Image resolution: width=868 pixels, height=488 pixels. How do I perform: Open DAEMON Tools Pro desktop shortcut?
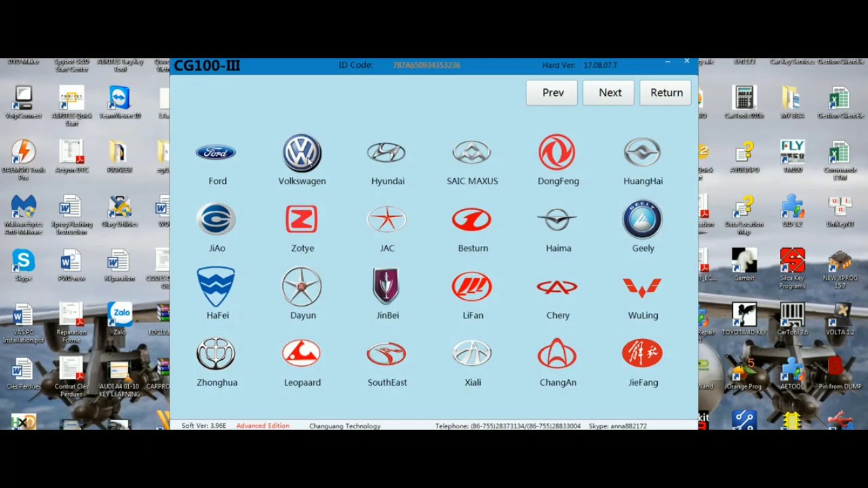[x=23, y=160]
